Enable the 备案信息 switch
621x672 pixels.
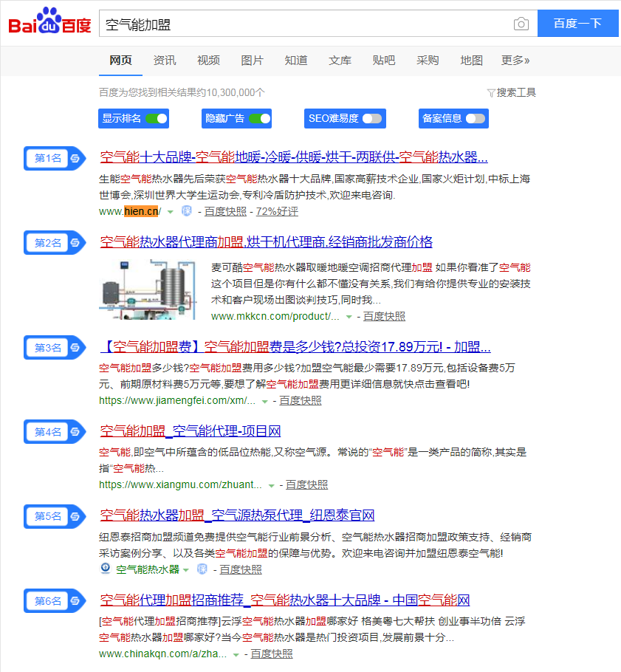[476, 119]
